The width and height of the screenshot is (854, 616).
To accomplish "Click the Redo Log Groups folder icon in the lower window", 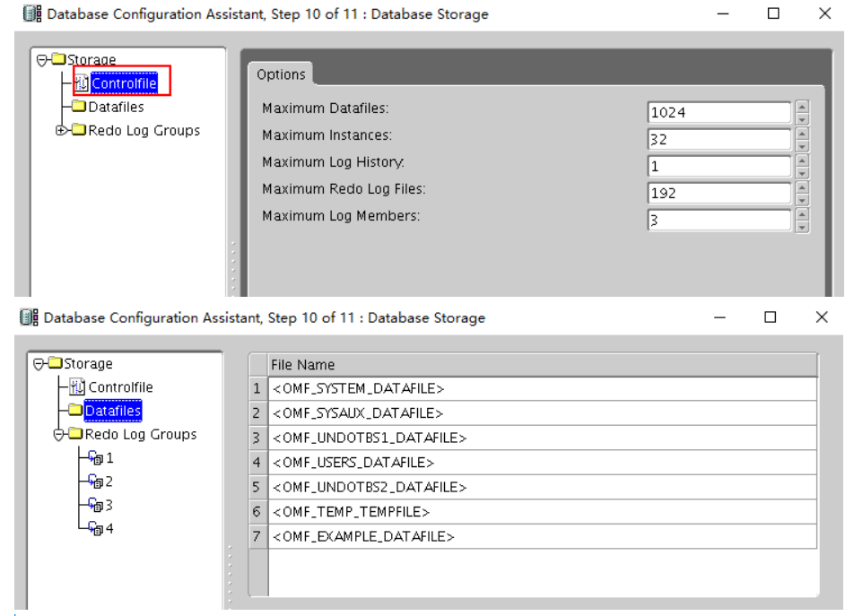I will [75, 434].
